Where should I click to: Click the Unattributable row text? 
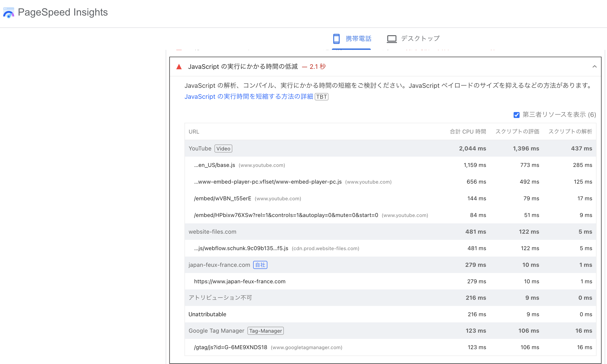207,314
